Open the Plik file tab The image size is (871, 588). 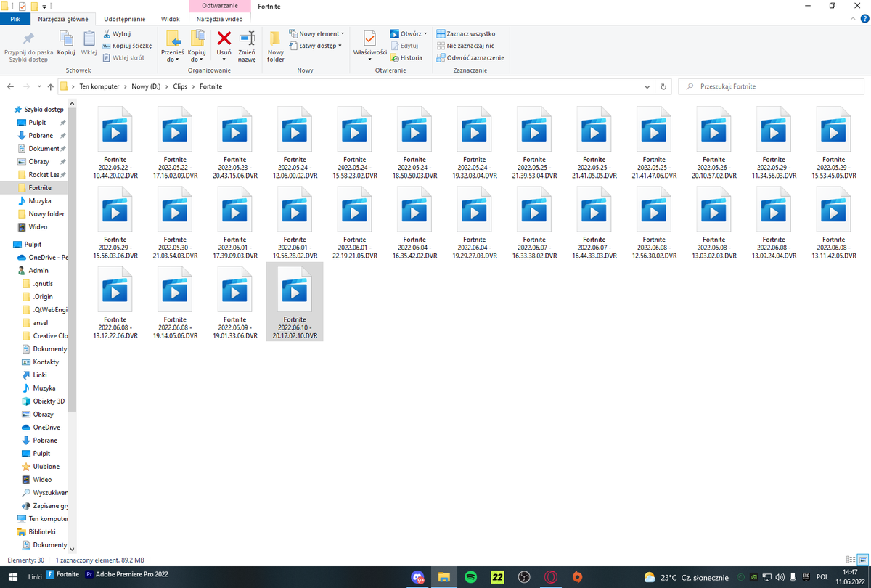click(15, 19)
